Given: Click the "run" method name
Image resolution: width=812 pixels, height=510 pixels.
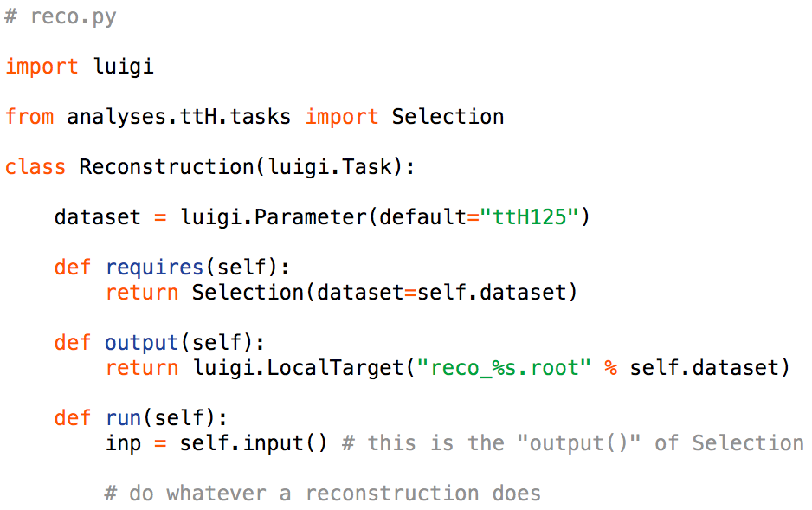Looking at the screenshot, I should pyautogui.click(x=123, y=417).
